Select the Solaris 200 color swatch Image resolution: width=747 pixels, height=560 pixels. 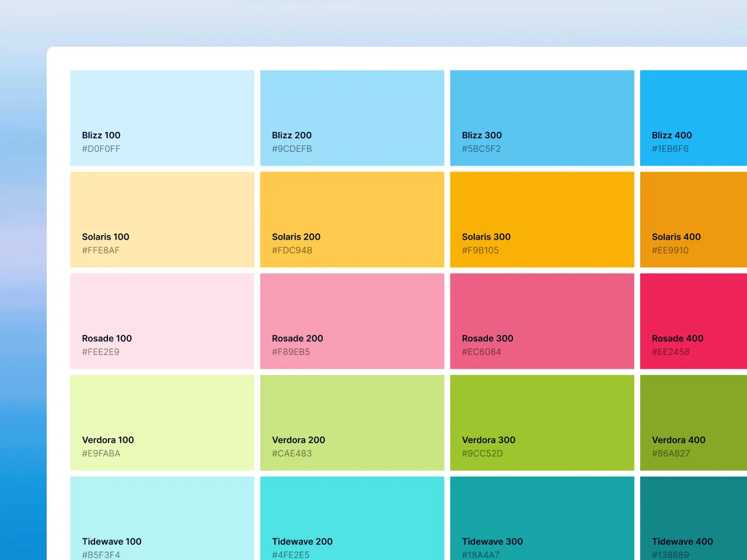pyautogui.click(x=352, y=219)
